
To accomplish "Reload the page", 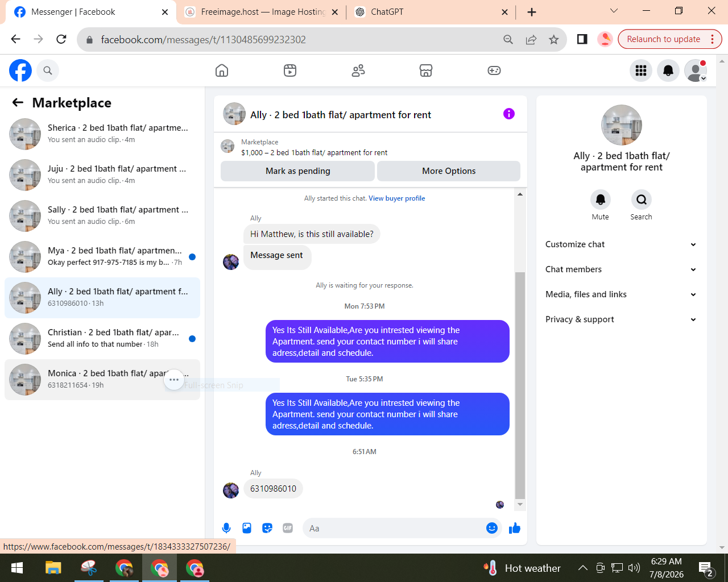I will [x=61, y=39].
